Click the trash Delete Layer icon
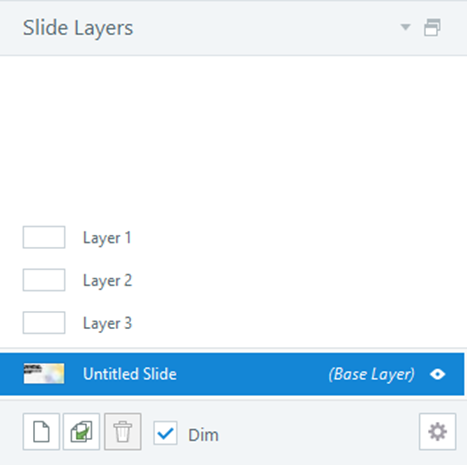This screenshot has width=467, height=465. [123, 432]
